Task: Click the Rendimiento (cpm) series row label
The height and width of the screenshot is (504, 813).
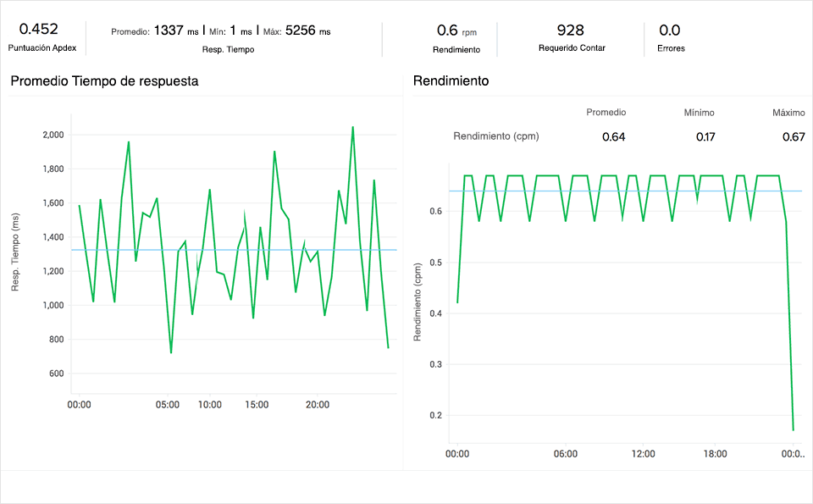Action: tap(496, 136)
